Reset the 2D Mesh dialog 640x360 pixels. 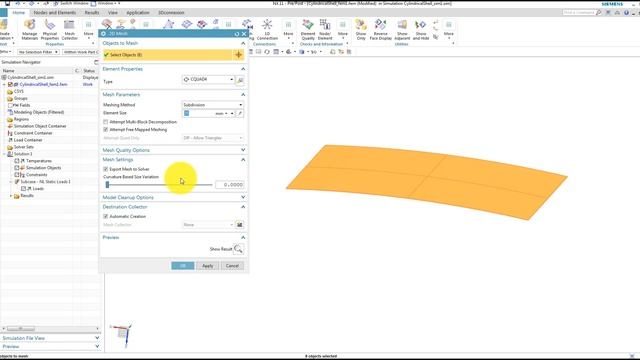[x=237, y=34]
